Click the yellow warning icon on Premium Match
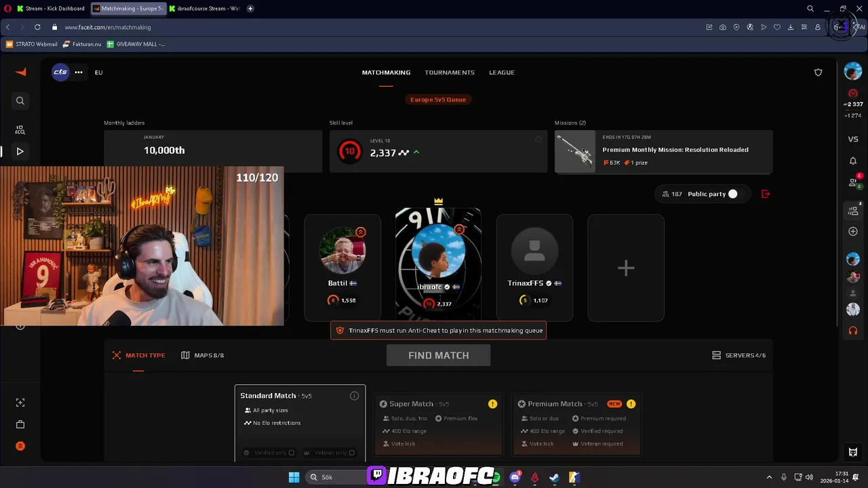This screenshot has width=868, height=488. coord(631,404)
